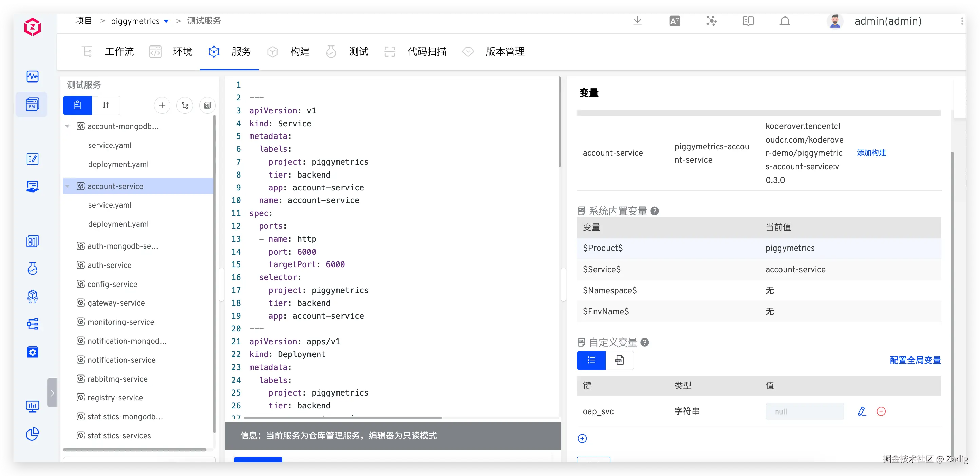Click the oap_svc value input field
This screenshot has height=476, width=980.
click(804, 411)
